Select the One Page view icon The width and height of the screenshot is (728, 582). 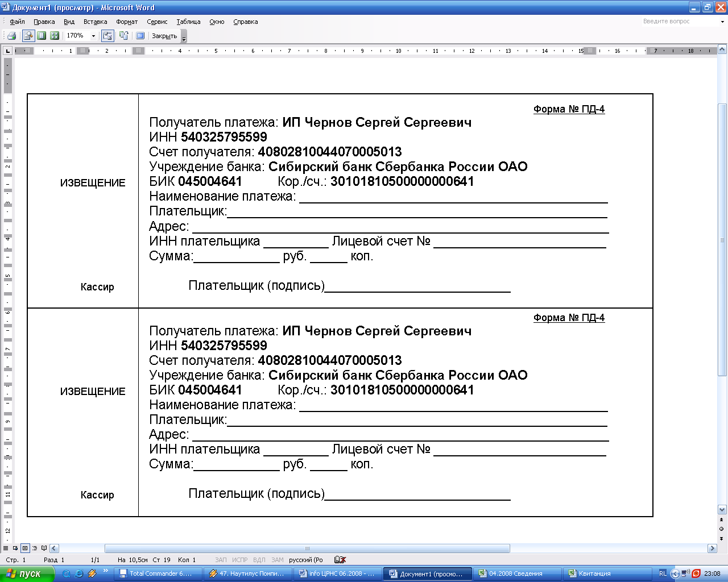[42, 36]
